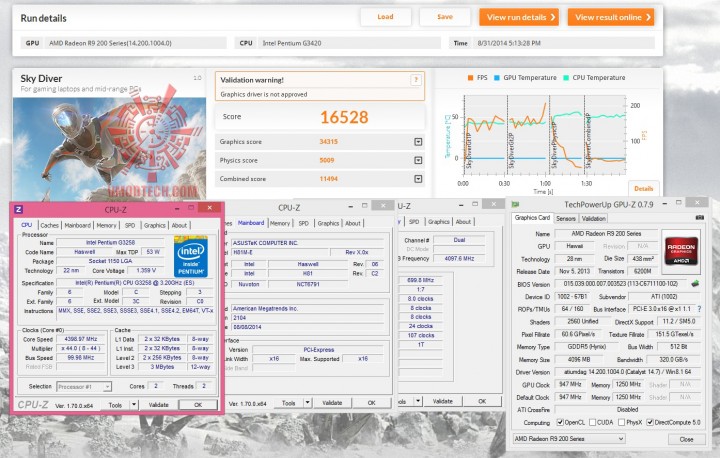Click the Driver Version field in GPU-Z

627,372
